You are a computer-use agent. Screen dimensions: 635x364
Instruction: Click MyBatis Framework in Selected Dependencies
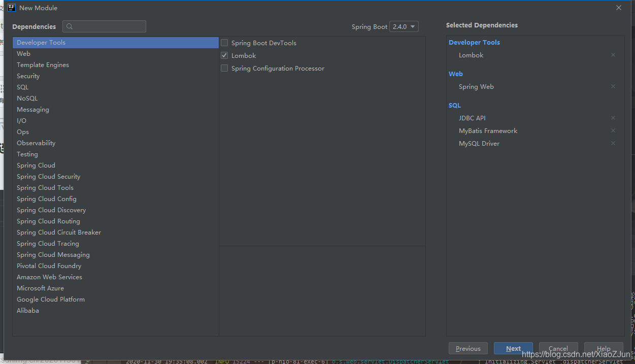pyautogui.click(x=488, y=130)
